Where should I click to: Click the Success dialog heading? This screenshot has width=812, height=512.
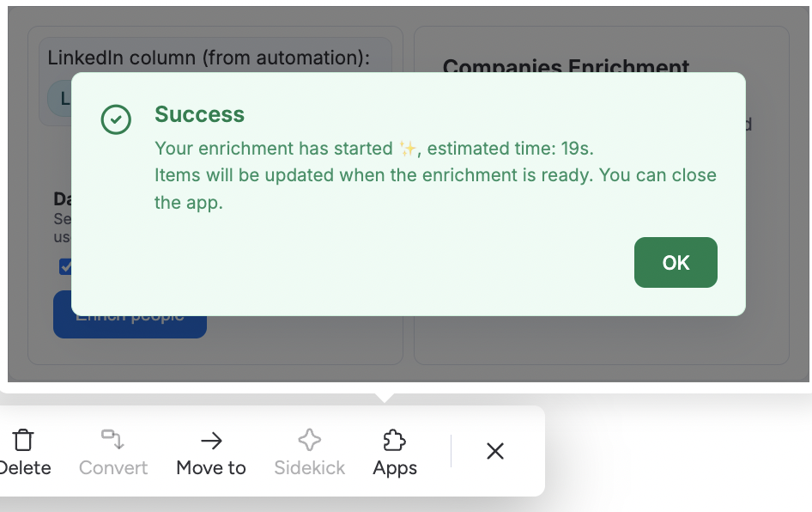click(x=199, y=115)
